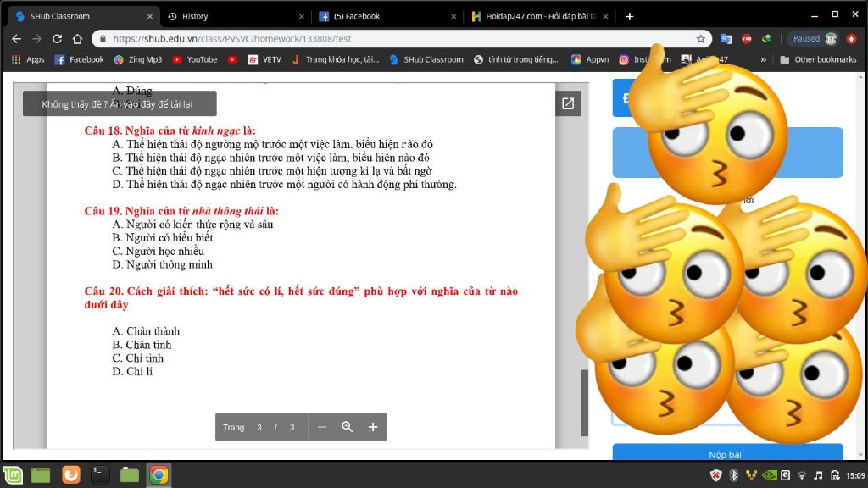The image size is (868, 488).
Task: Open Zing Mp3 bookmark
Action: (x=138, y=60)
